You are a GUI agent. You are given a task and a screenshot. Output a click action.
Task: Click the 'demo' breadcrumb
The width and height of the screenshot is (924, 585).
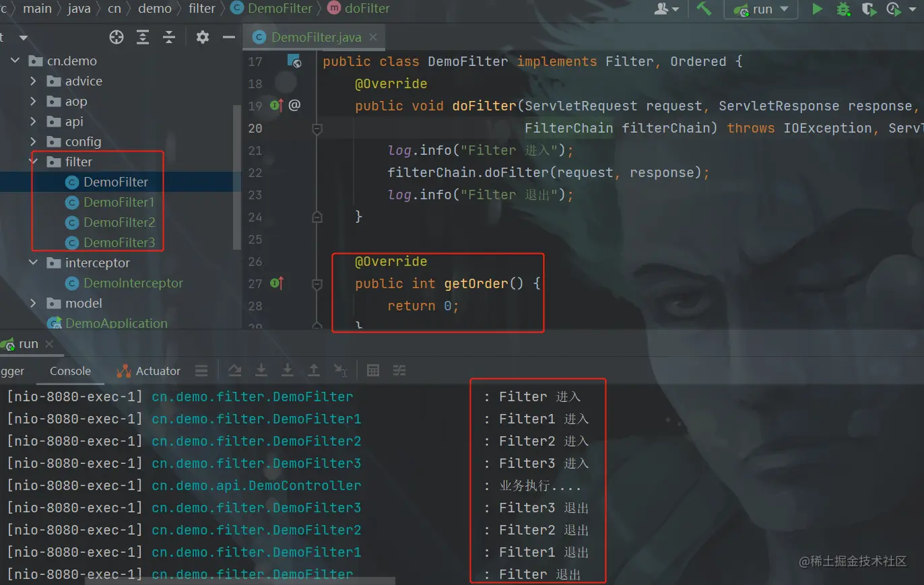pos(154,9)
